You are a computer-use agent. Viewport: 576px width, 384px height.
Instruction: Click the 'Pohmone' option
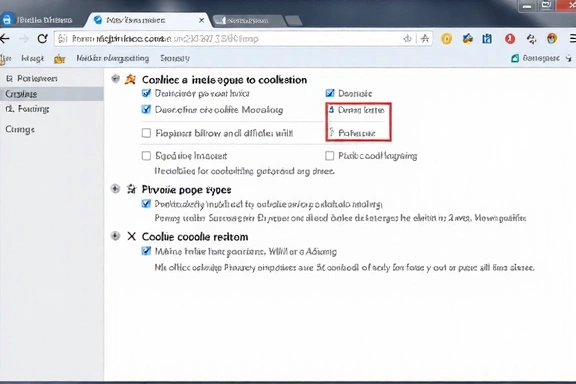357,133
